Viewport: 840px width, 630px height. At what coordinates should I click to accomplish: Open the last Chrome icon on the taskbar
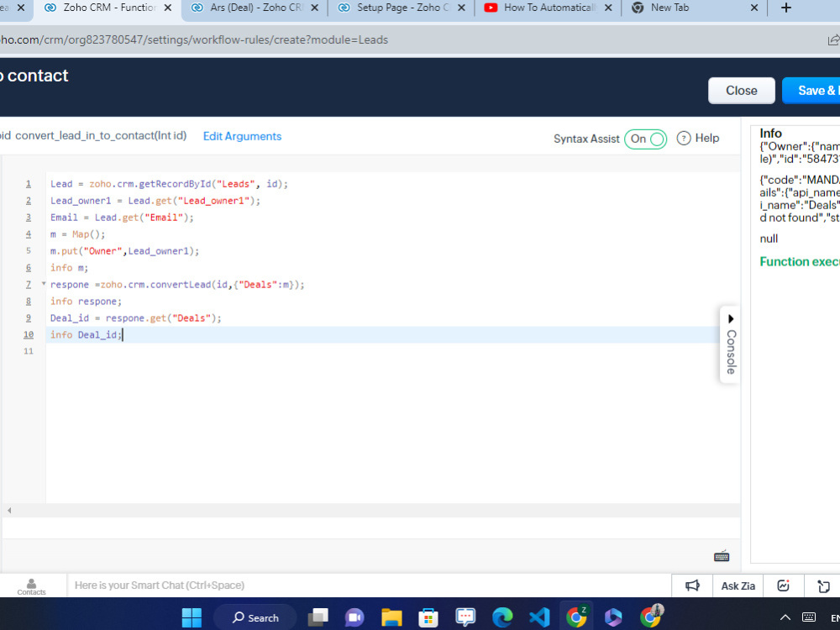[x=651, y=617]
